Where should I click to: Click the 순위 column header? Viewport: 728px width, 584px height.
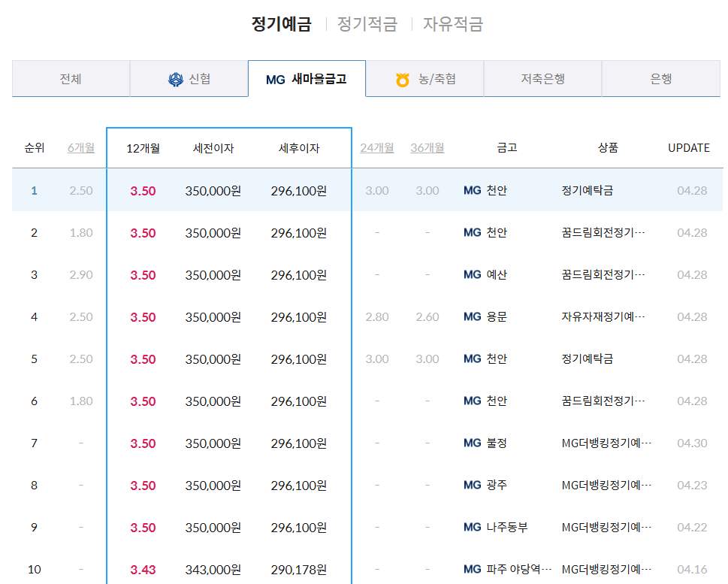point(35,148)
